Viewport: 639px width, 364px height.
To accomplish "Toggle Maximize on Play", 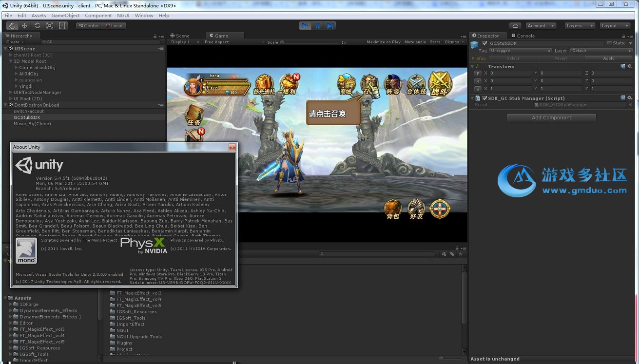I will [x=384, y=42].
